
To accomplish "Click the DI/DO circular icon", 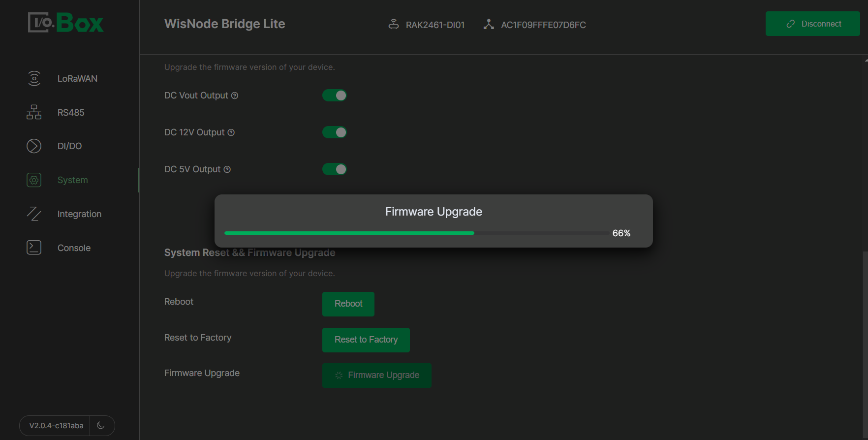I will 34,146.
